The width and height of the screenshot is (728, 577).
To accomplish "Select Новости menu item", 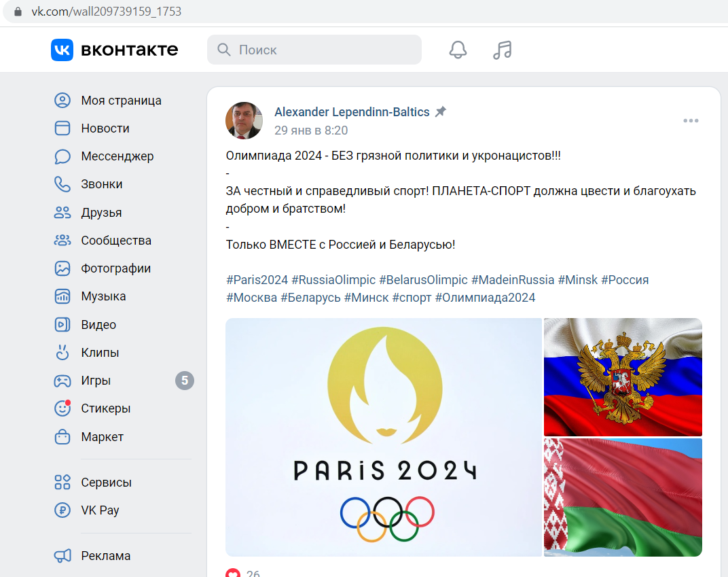I will click(105, 128).
